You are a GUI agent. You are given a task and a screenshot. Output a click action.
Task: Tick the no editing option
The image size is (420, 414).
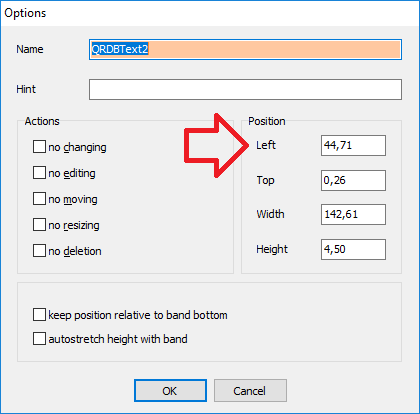coord(39,173)
